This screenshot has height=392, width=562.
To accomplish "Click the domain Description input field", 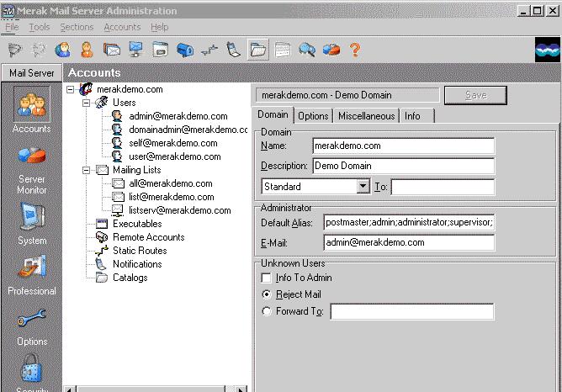I will point(403,166).
